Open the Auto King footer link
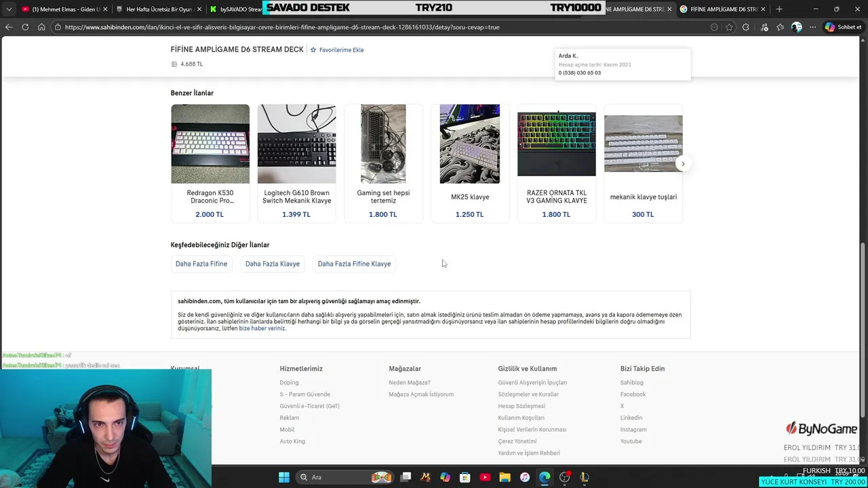 (292, 441)
